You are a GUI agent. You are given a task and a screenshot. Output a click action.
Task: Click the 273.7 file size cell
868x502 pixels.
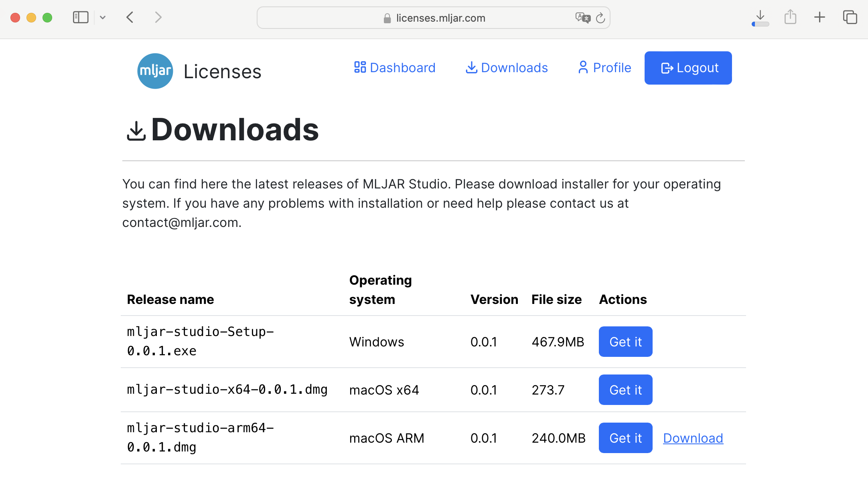click(x=548, y=390)
